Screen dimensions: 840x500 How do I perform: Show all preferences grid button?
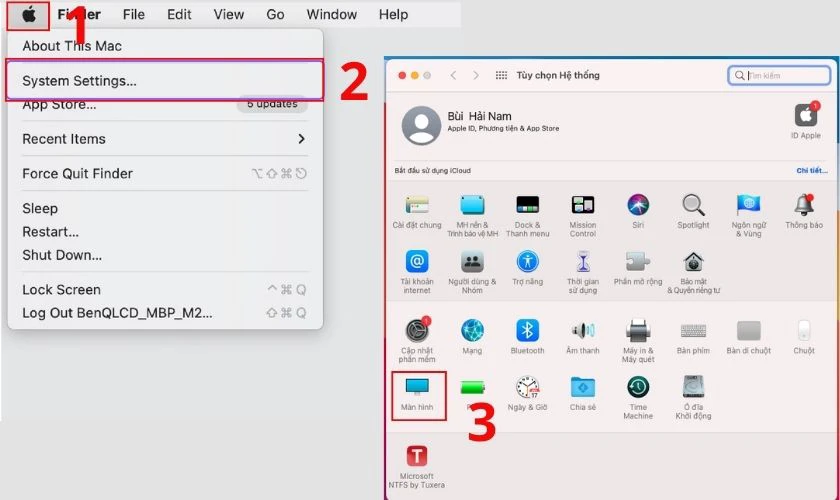(x=501, y=75)
